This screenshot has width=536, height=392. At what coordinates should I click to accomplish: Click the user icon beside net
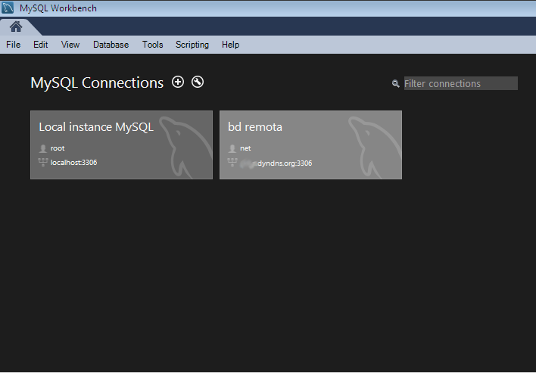[232, 148]
